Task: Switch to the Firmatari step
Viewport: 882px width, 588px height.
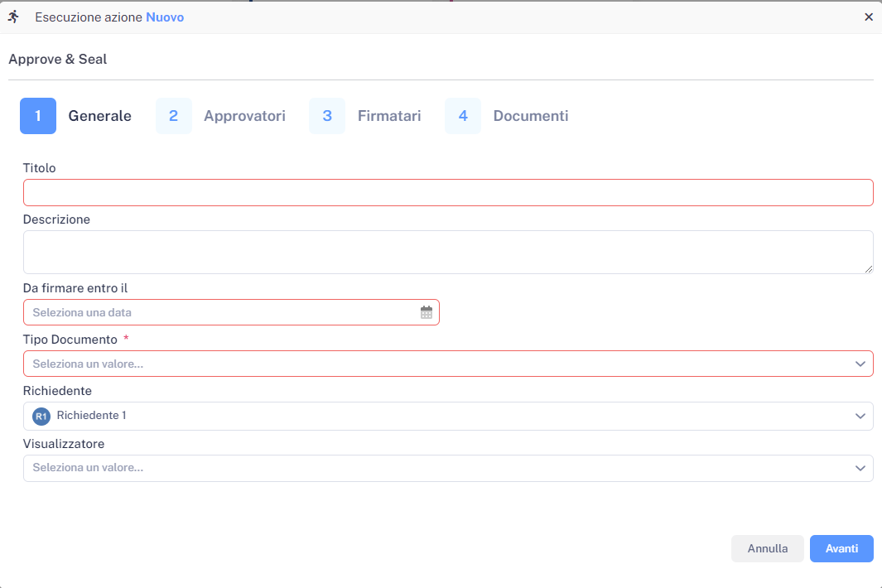Action: (x=389, y=116)
